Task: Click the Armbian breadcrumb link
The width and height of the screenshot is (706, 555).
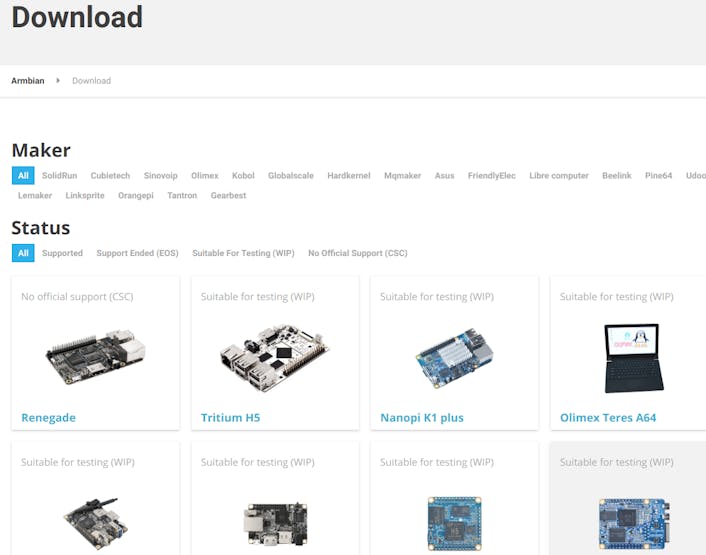Action: [x=28, y=81]
